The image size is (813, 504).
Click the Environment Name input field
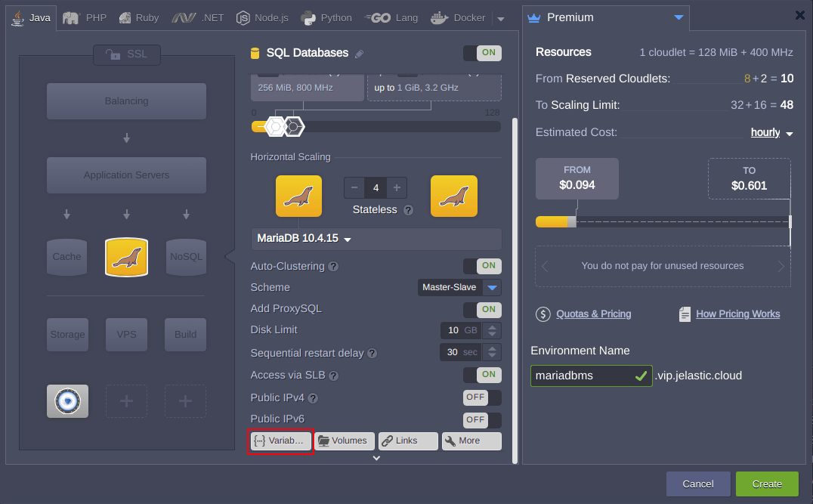tap(582, 376)
